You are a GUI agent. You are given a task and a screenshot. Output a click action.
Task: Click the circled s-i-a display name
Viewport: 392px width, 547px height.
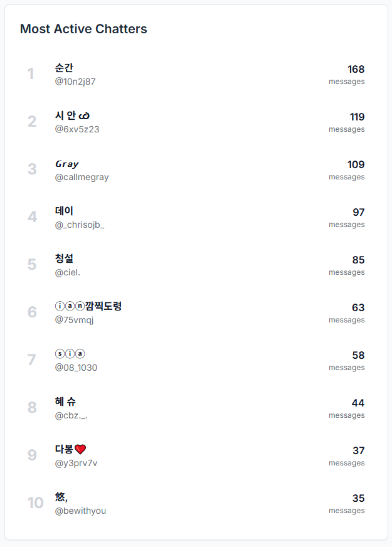tap(70, 354)
